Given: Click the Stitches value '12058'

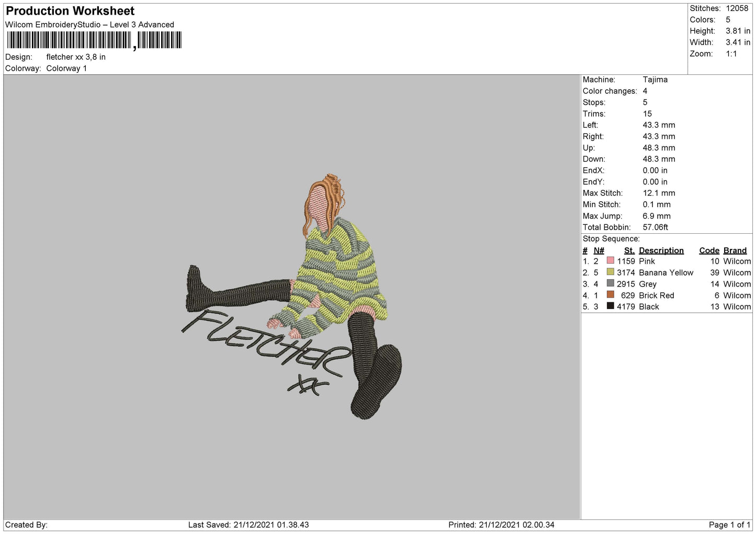Looking at the screenshot, I should click(737, 8).
